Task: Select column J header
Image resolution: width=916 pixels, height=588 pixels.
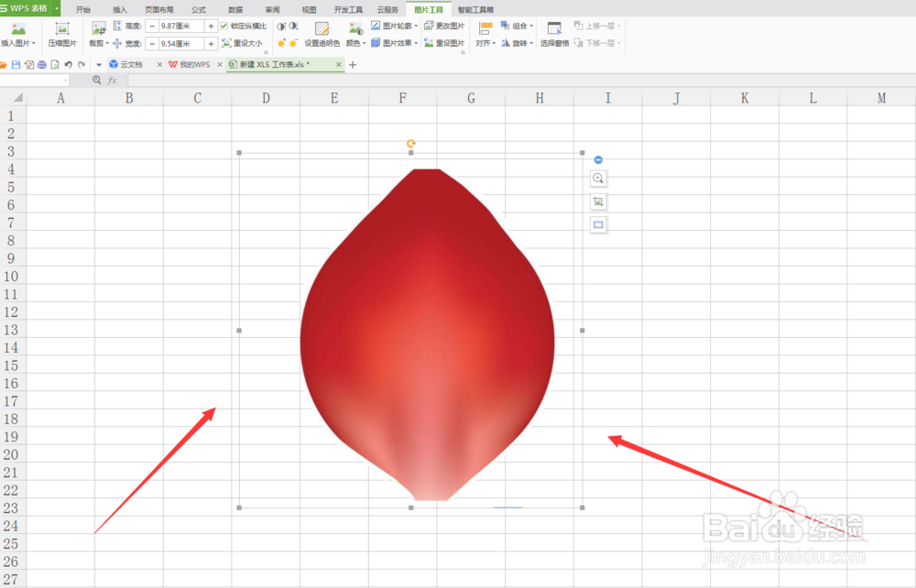Action: point(677,98)
